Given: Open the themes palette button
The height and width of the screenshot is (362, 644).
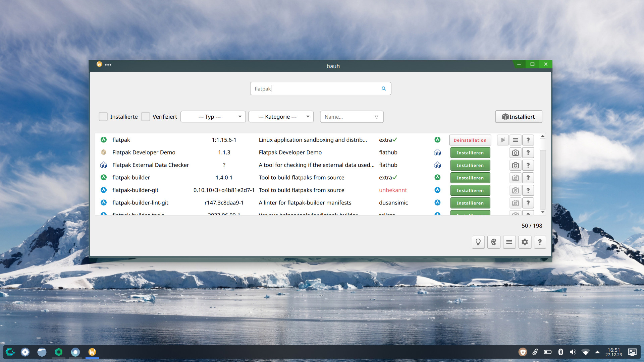Looking at the screenshot, I should (x=494, y=242).
